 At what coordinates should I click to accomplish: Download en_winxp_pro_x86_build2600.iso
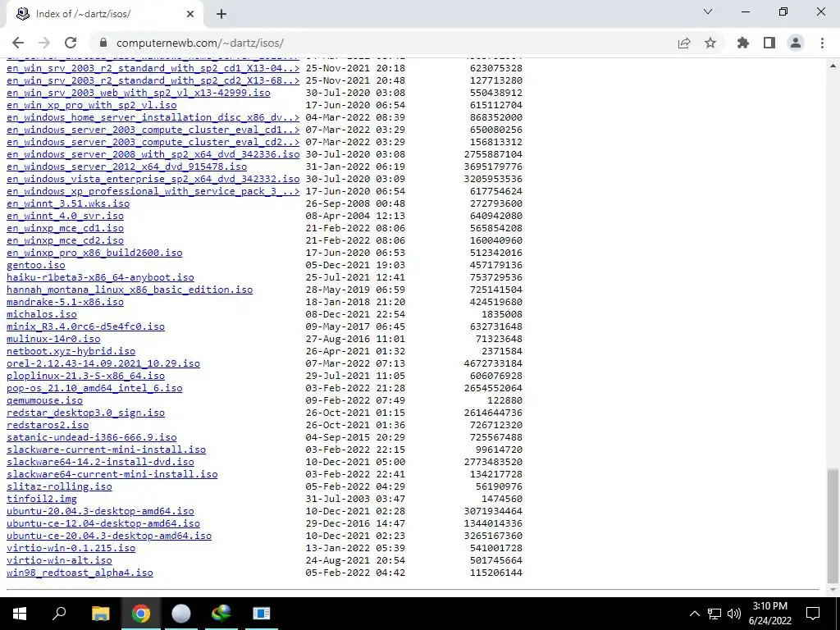coord(94,253)
